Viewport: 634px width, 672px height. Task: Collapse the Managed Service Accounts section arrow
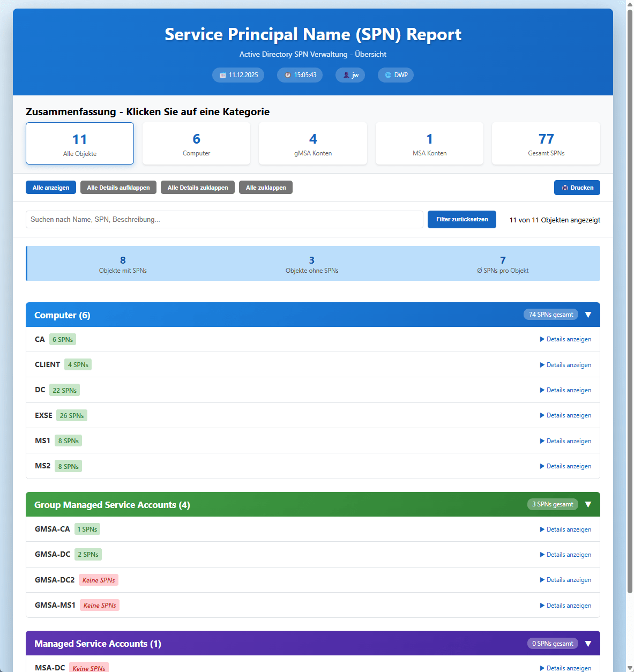coord(588,644)
